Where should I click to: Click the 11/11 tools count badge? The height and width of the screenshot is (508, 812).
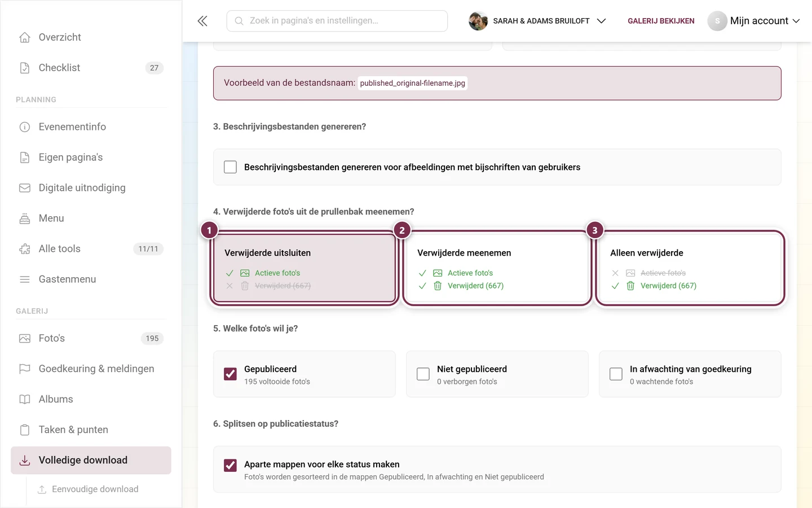148,249
